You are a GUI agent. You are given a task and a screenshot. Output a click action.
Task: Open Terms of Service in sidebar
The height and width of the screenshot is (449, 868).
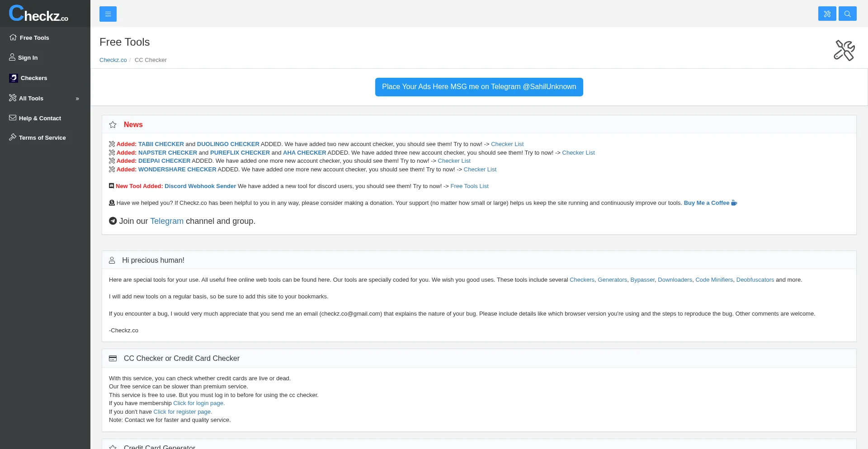coord(42,138)
